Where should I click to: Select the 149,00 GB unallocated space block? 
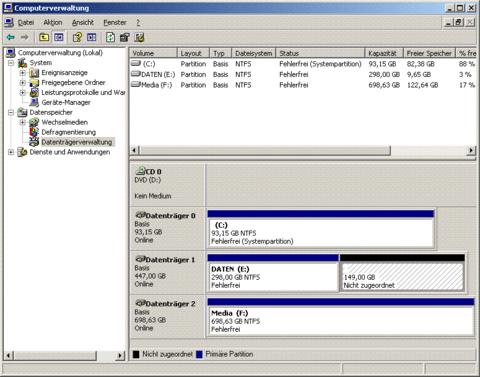pyautogui.click(x=402, y=273)
